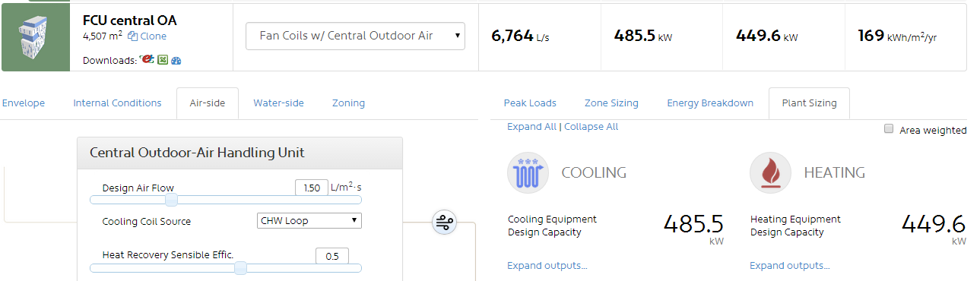This screenshot has width=980, height=281.
Task: Click the Design Air Flow slider handle
Action: pos(172,200)
